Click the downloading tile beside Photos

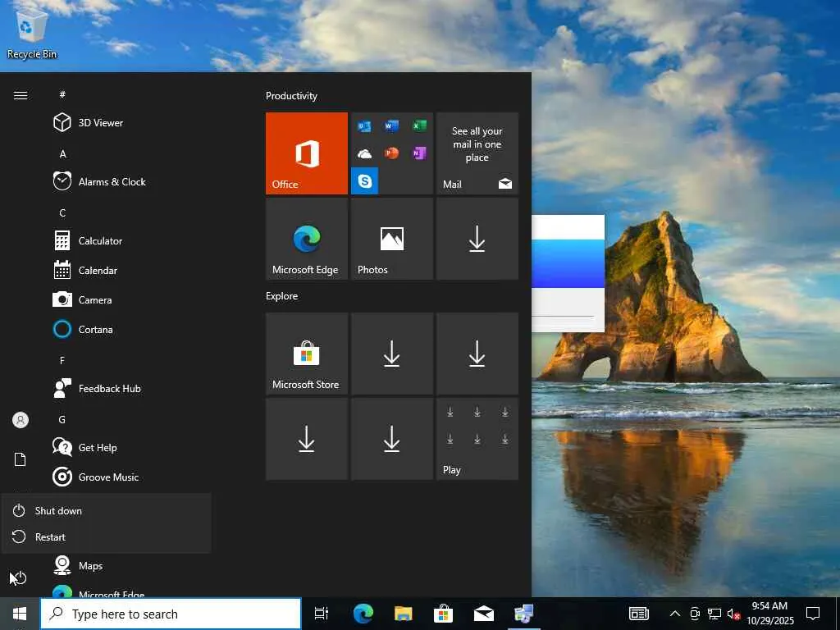pos(477,239)
